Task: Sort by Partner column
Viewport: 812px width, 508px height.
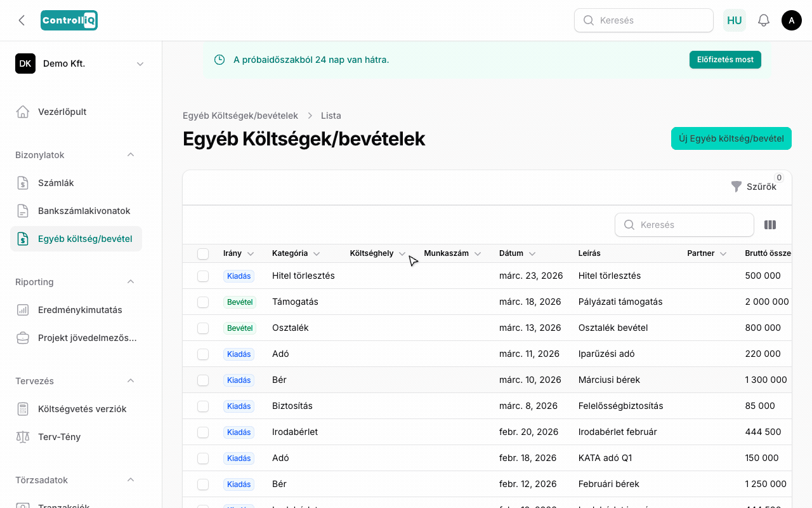Action: tap(707, 253)
